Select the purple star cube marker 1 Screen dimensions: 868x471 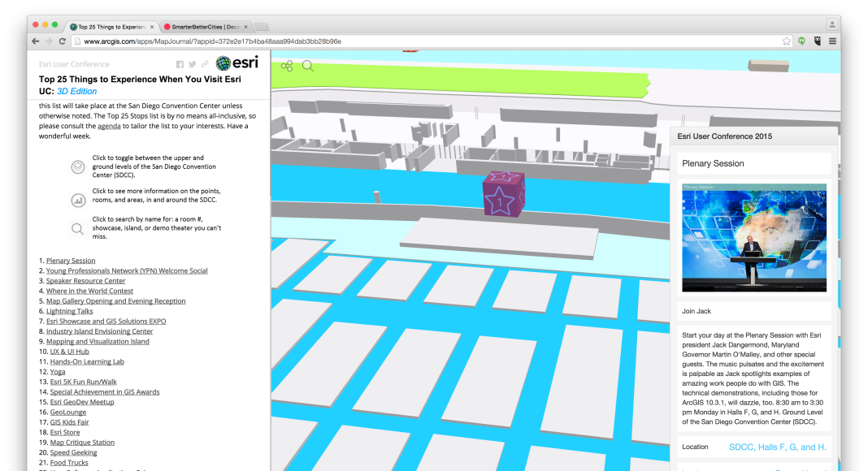tap(503, 193)
